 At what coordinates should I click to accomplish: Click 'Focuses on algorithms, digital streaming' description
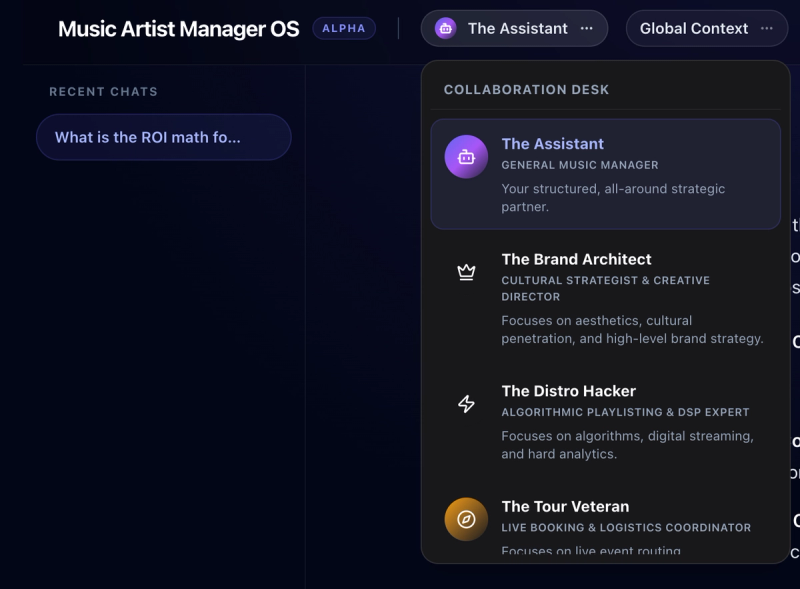(x=628, y=445)
